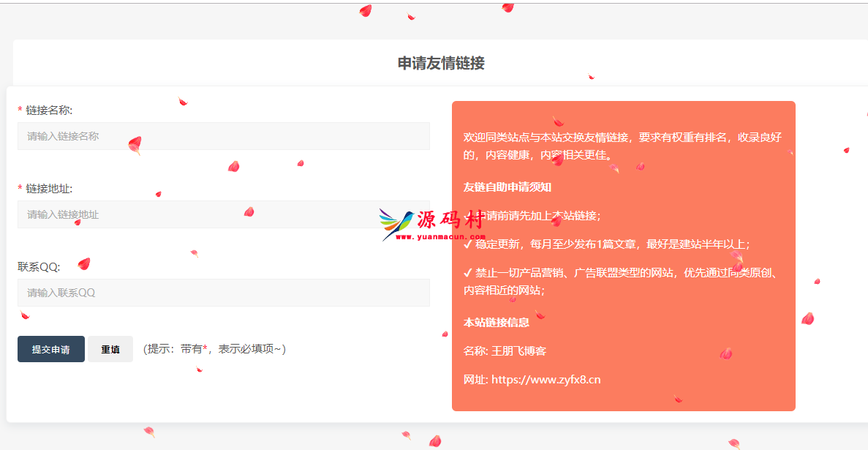Click the red asterisk beside 链接地址
The width and height of the screenshot is (868, 450).
click(20, 189)
